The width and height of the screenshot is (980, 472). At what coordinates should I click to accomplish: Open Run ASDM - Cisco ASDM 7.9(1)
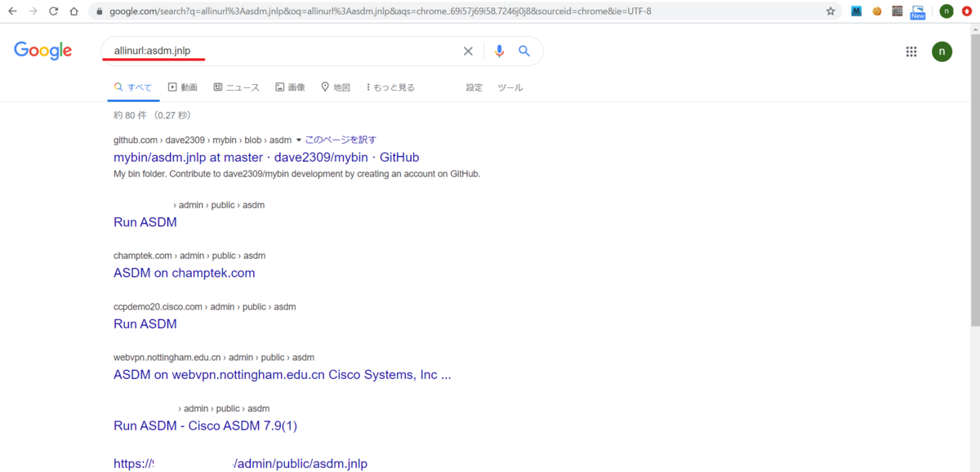pyautogui.click(x=205, y=425)
